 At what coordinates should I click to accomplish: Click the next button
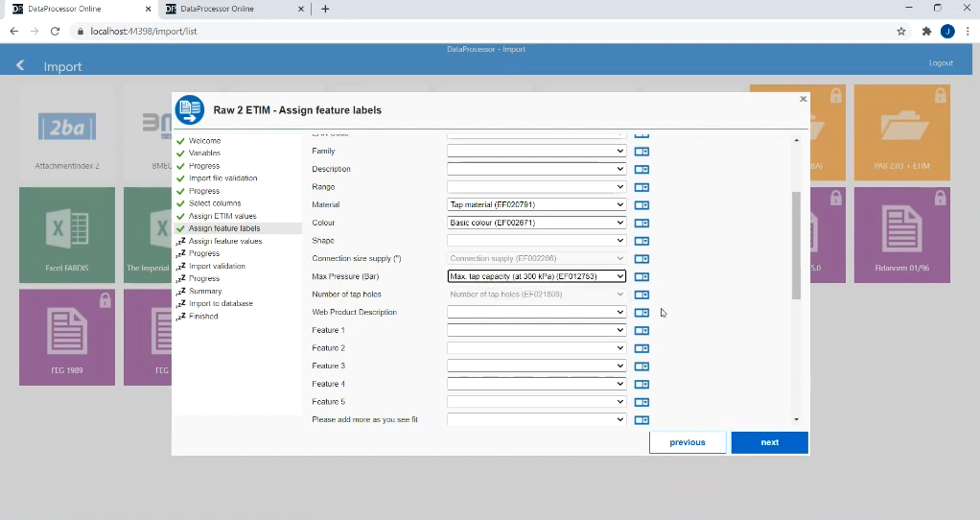point(769,442)
